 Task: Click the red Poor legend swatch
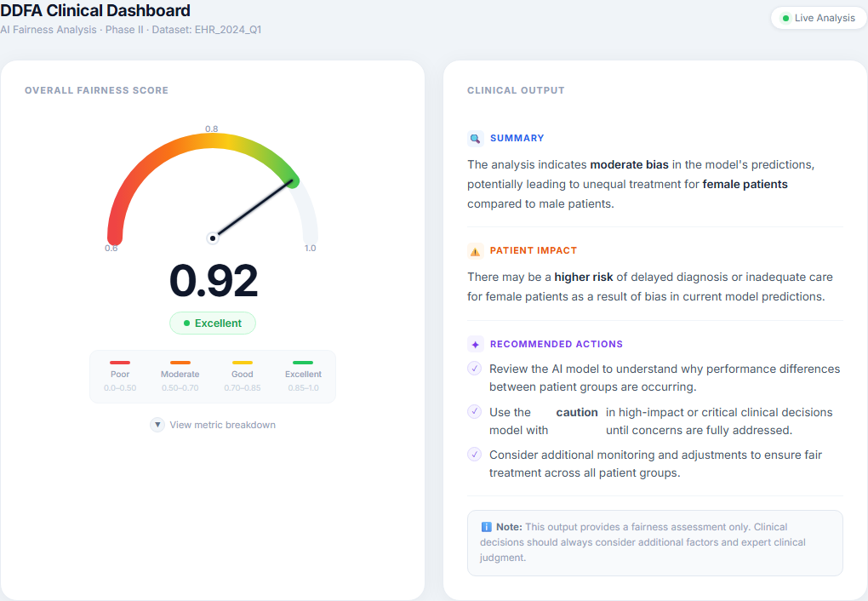point(120,363)
